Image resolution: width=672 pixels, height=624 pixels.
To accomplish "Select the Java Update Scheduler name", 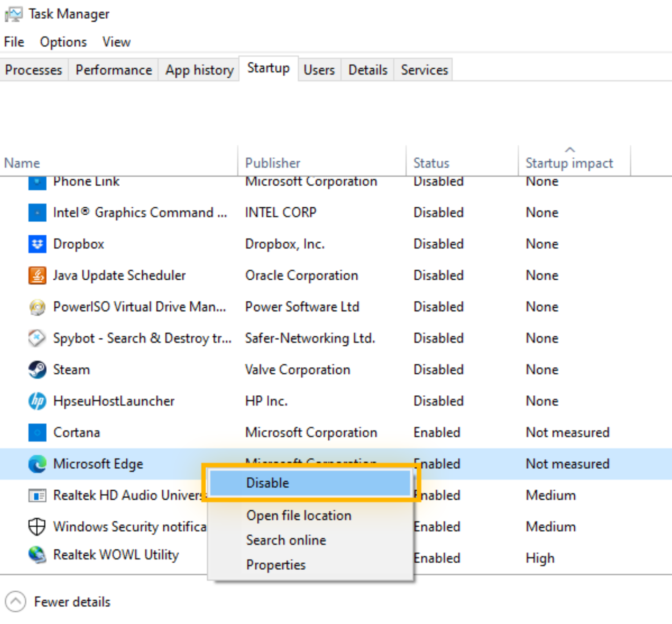I will (119, 276).
